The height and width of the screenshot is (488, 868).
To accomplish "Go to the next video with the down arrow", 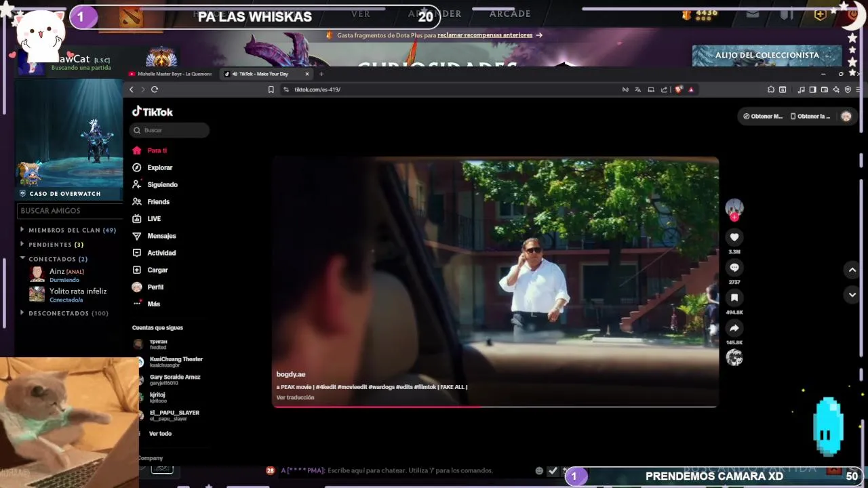I will click(x=852, y=295).
